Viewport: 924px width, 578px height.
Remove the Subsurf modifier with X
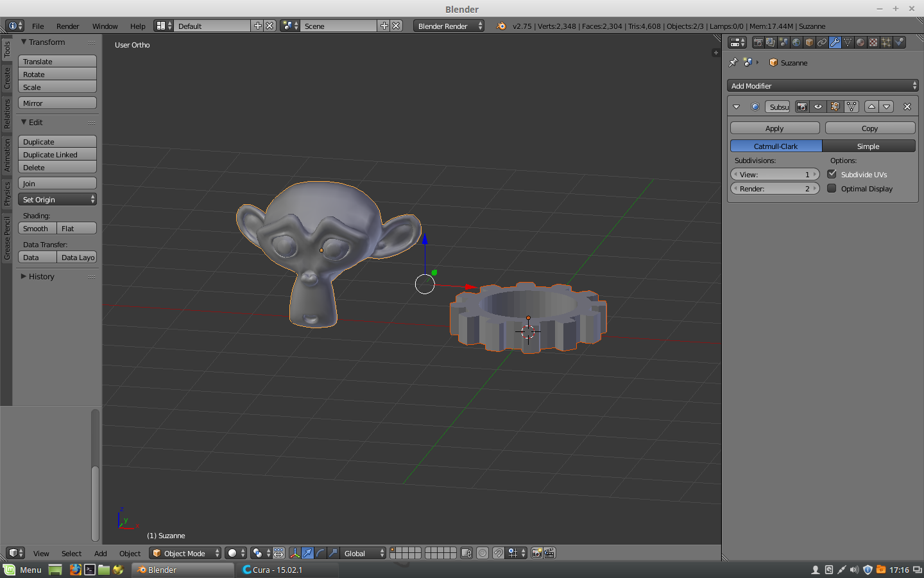[x=907, y=107]
